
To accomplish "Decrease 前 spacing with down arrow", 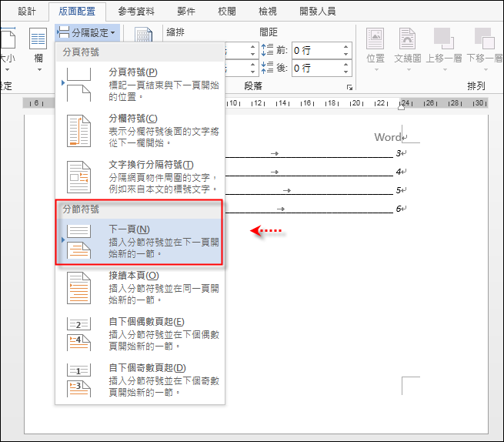I will 345,55.
